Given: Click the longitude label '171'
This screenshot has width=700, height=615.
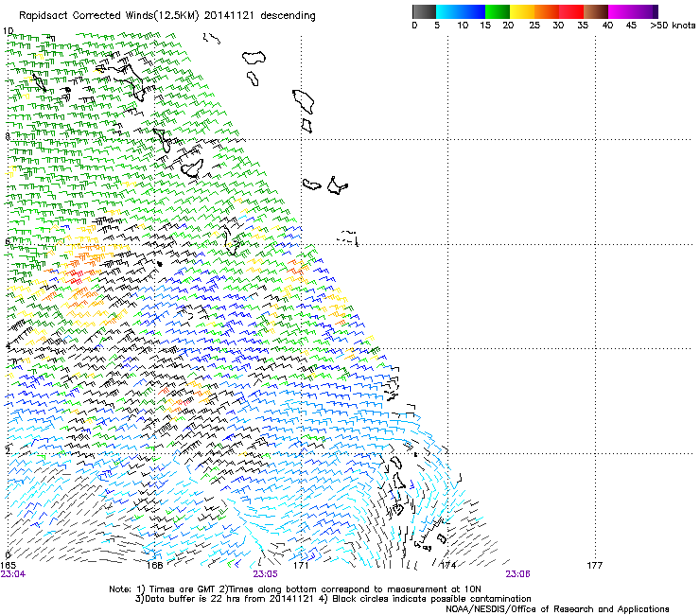Looking at the screenshot, I should click(301, 566).
